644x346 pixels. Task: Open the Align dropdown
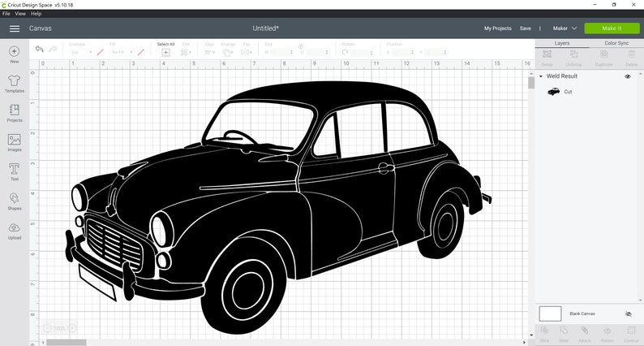pyautogui.click(x=209, y=52)
